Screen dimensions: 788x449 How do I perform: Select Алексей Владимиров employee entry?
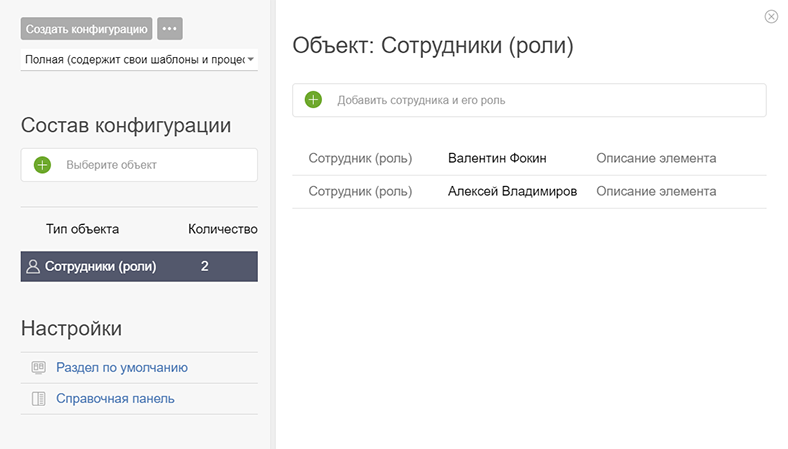pos(512,192)
